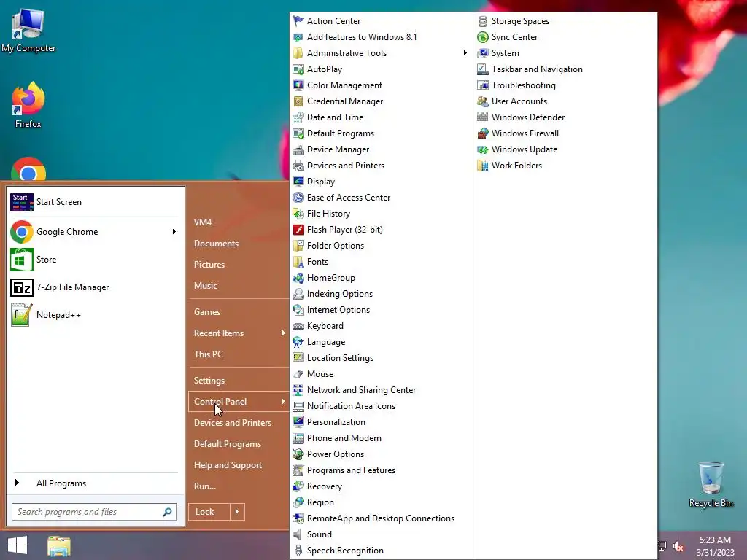Open Settings in Start menu
This screenshot has height=560, width=747.
[x=209, y=381]
